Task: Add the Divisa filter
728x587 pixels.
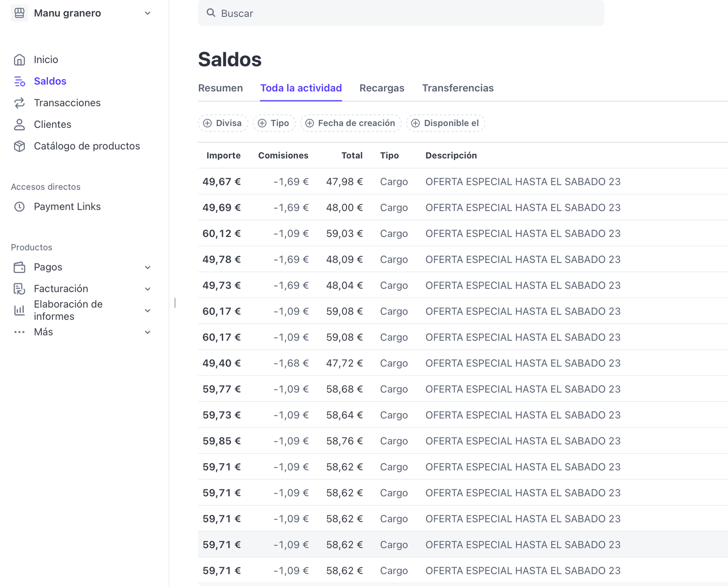Action: pyautogui.click(x=223, y=123)
